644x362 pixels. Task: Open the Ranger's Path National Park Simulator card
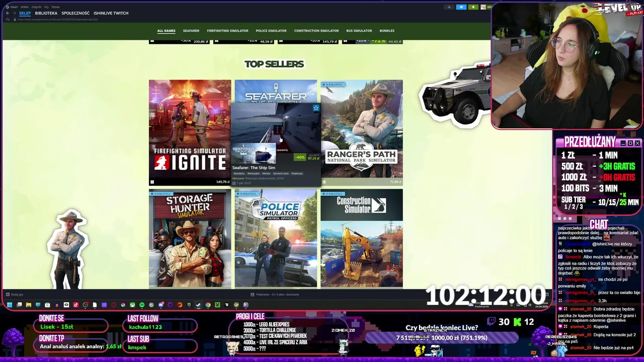click(362, 132)
